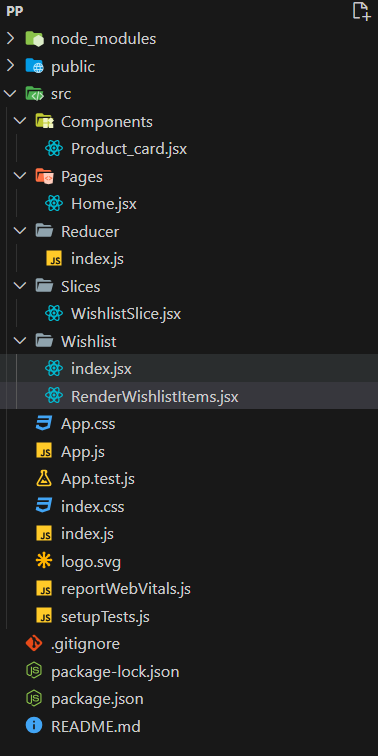Expand the public folder chevron
This screenshot has width=378, height=756.
click(x=10, y=66)
